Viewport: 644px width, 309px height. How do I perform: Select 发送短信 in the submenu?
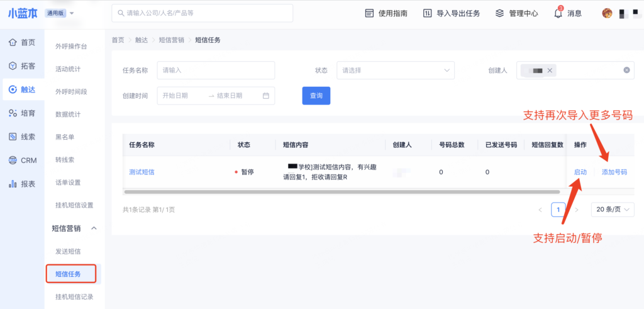click(68, 251)
